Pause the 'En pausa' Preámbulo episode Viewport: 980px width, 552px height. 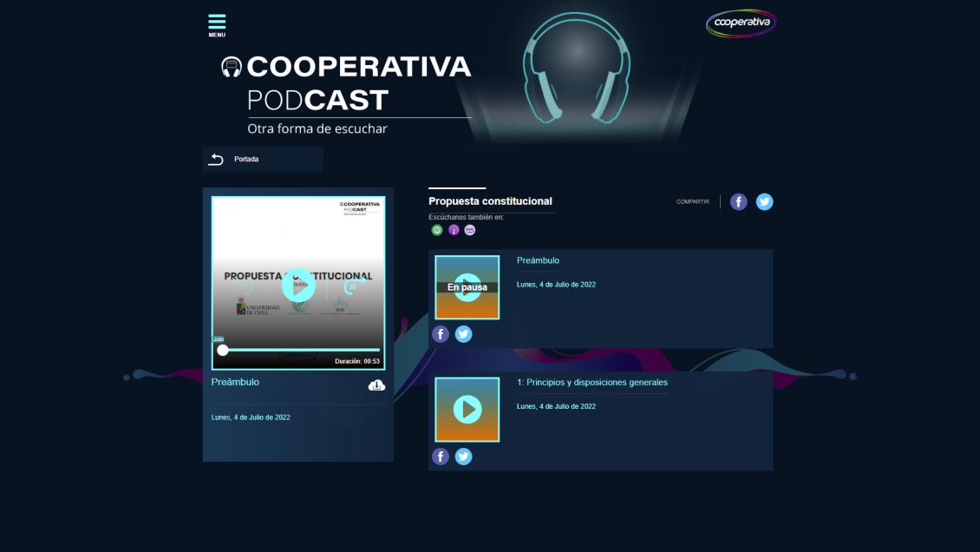point(467,287)
